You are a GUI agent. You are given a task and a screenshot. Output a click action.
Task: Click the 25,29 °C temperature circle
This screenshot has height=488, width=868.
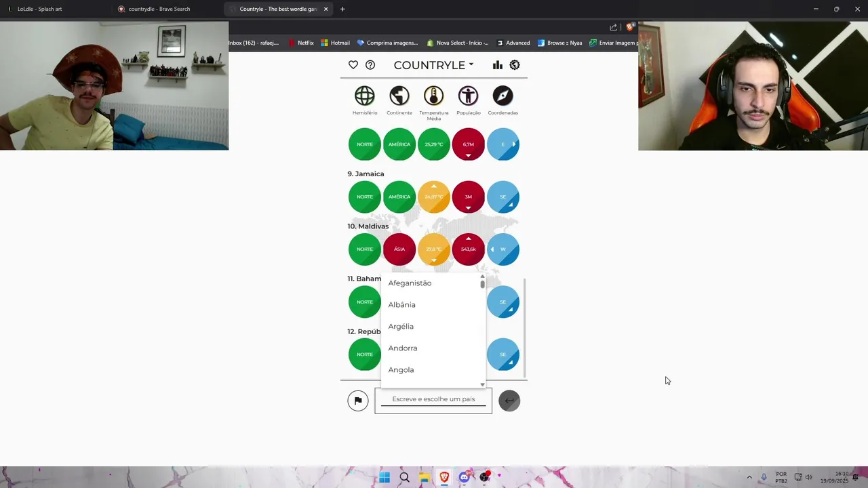(434, 144)
